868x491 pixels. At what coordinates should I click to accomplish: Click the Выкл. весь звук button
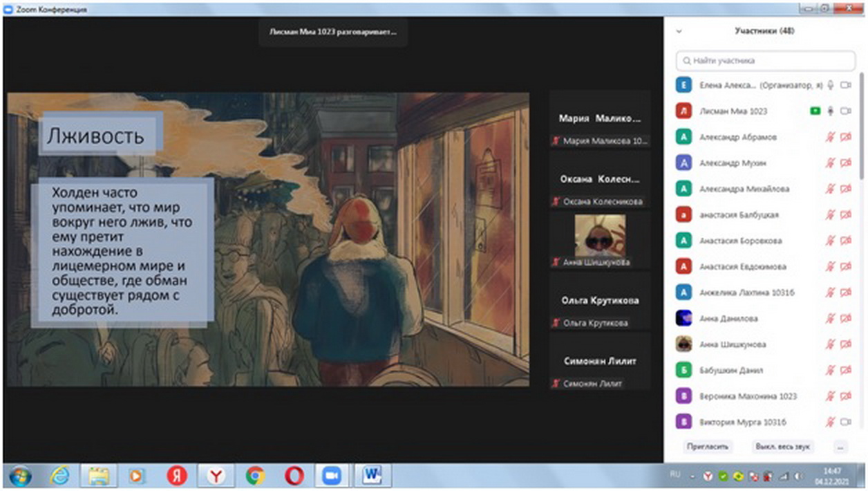click(x=783, y=447)
